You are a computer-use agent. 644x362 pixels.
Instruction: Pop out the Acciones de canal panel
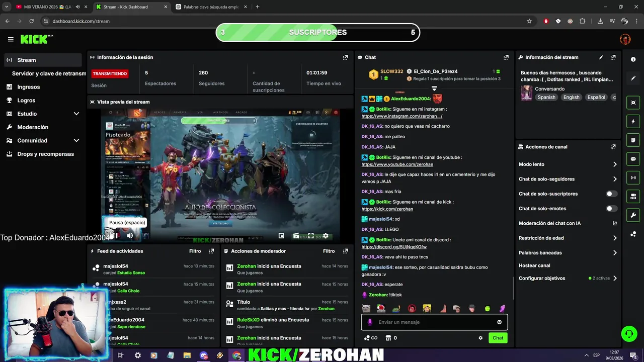point(613,147)
